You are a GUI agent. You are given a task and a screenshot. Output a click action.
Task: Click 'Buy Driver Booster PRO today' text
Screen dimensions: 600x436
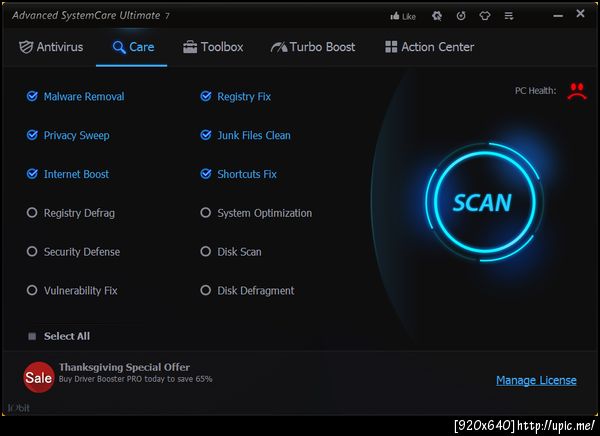(112, 379)
